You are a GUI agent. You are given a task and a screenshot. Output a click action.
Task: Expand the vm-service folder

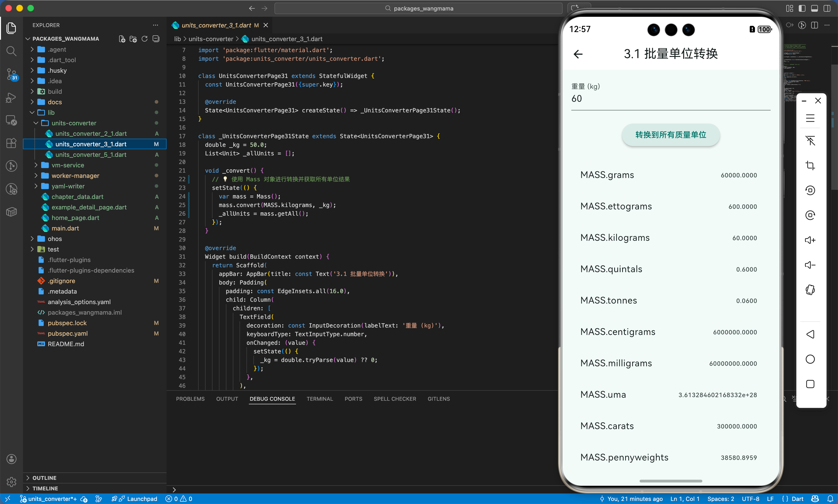(68, 165)
